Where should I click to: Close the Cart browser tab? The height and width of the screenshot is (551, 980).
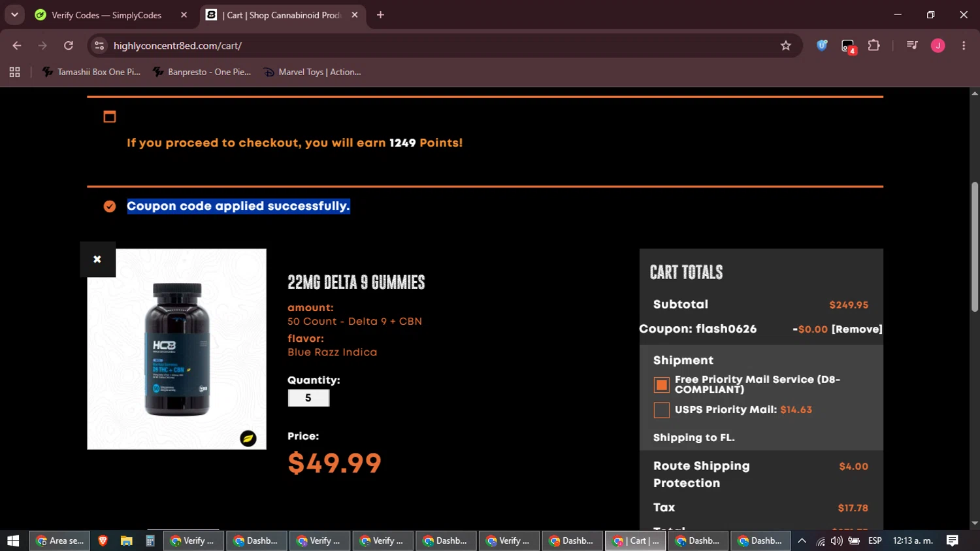click(x=355, y=15)
